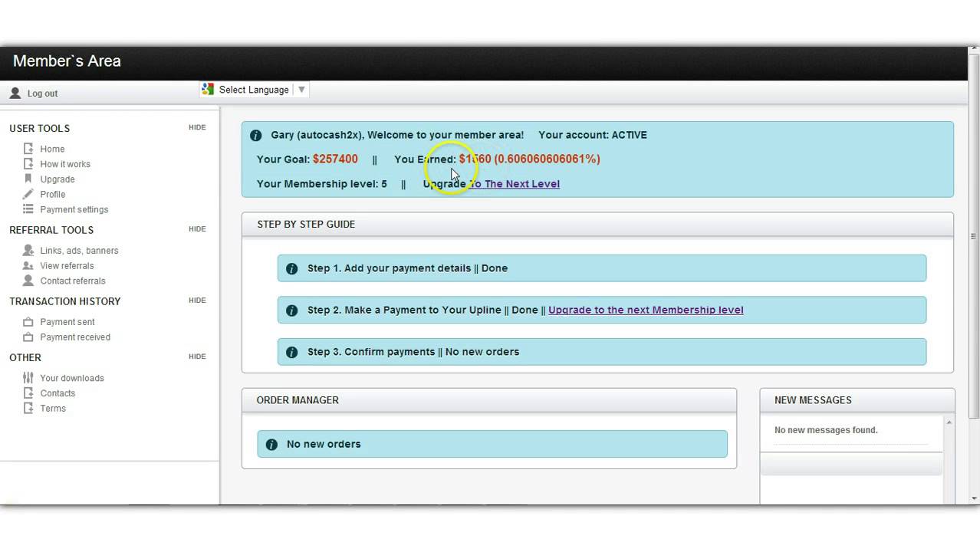Open Payment received history
980x552 pixels.
75,337
